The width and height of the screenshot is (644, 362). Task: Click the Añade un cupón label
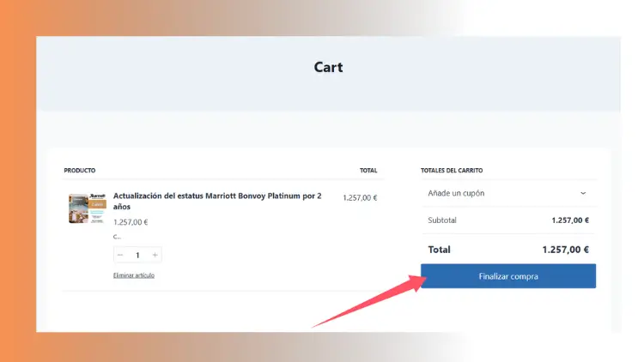[456, 194]
